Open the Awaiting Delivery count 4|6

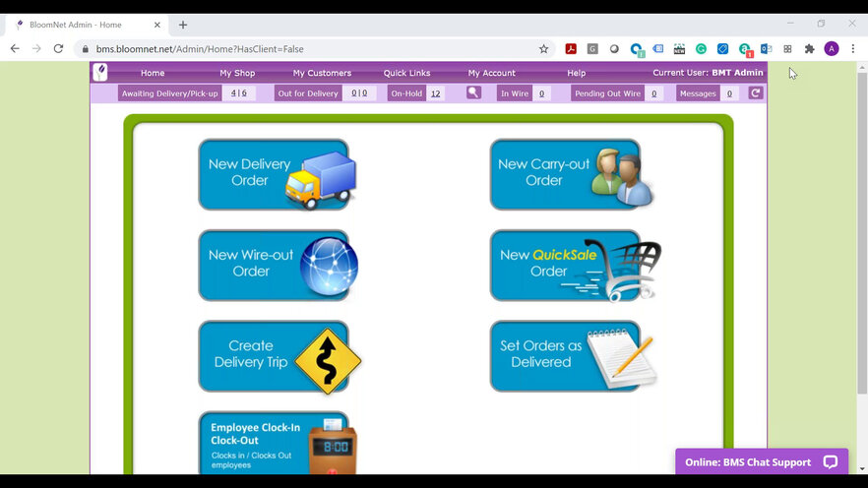[x=239, y=93]
